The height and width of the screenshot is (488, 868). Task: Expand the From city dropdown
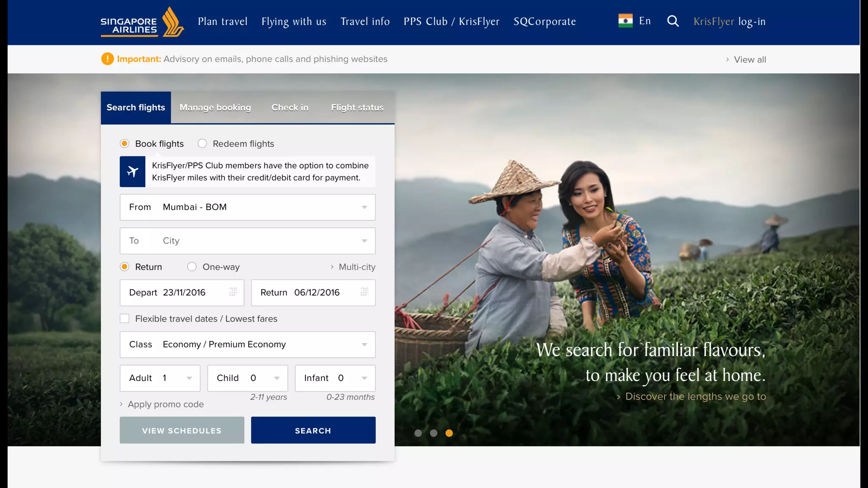(x=364, y=207)
